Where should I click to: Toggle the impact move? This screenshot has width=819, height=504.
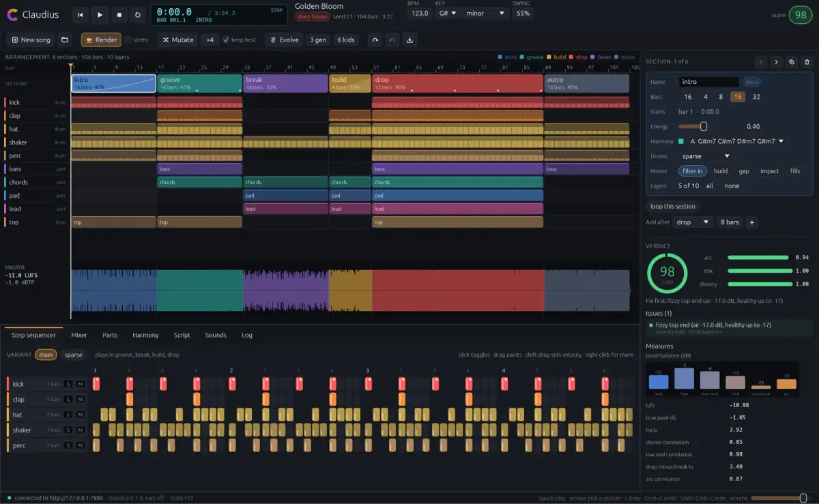click(769, 171)
